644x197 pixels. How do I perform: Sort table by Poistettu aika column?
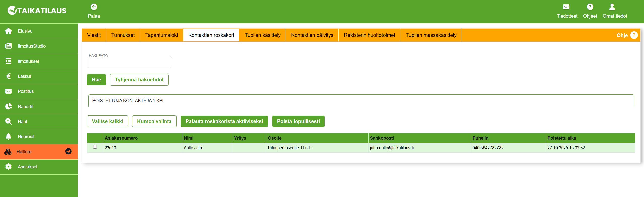pos(562,138)
